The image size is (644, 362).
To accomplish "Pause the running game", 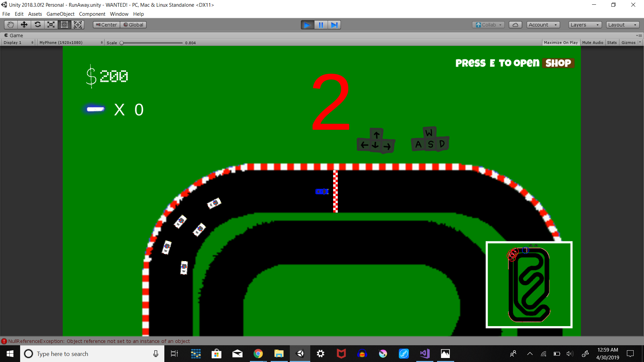I will tap(321, 25).
